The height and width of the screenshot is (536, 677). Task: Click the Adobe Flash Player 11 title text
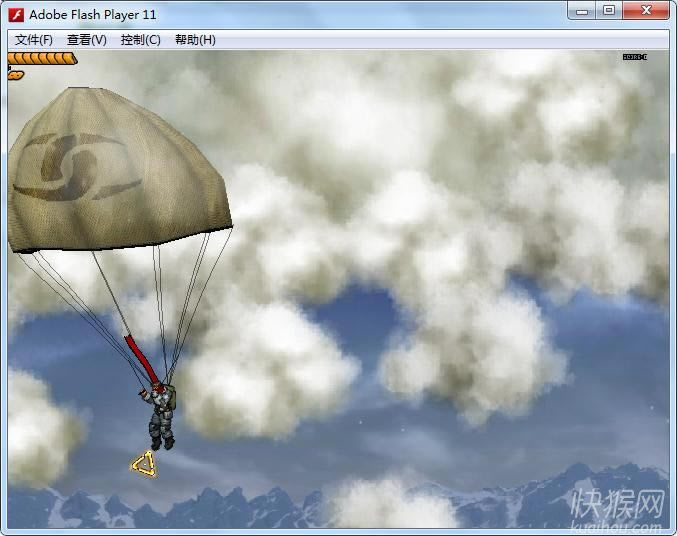(x=92, y=15)
